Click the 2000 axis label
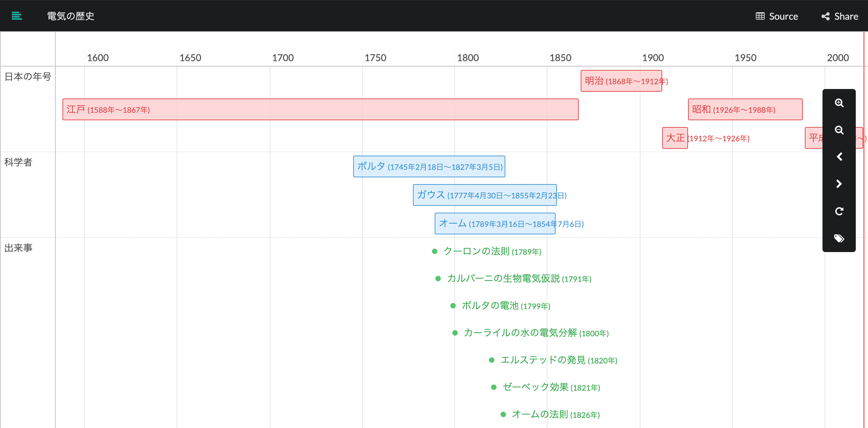The height and width of the screenshot is (428, 868). coord(838,57)
